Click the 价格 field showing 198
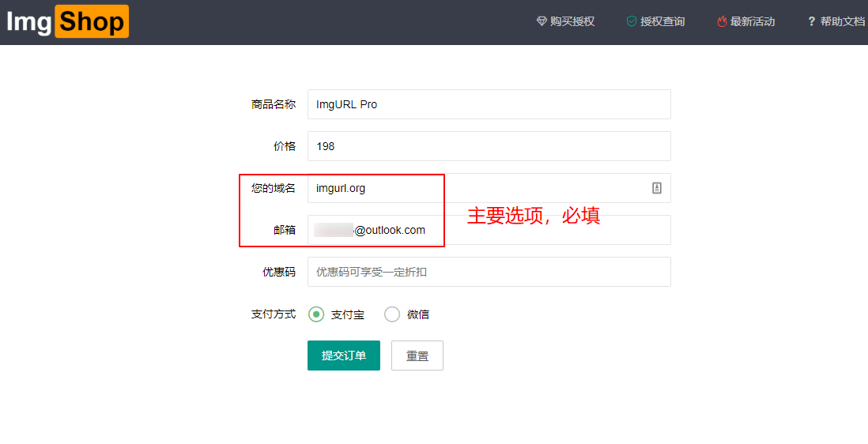 point(489,146)
